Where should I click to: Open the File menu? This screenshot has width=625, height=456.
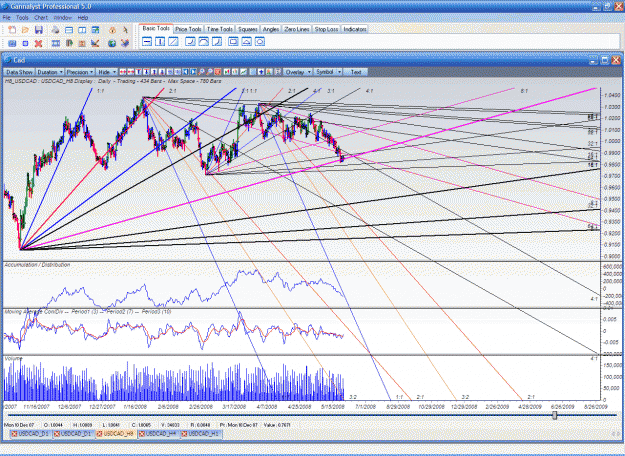(6, 18)
